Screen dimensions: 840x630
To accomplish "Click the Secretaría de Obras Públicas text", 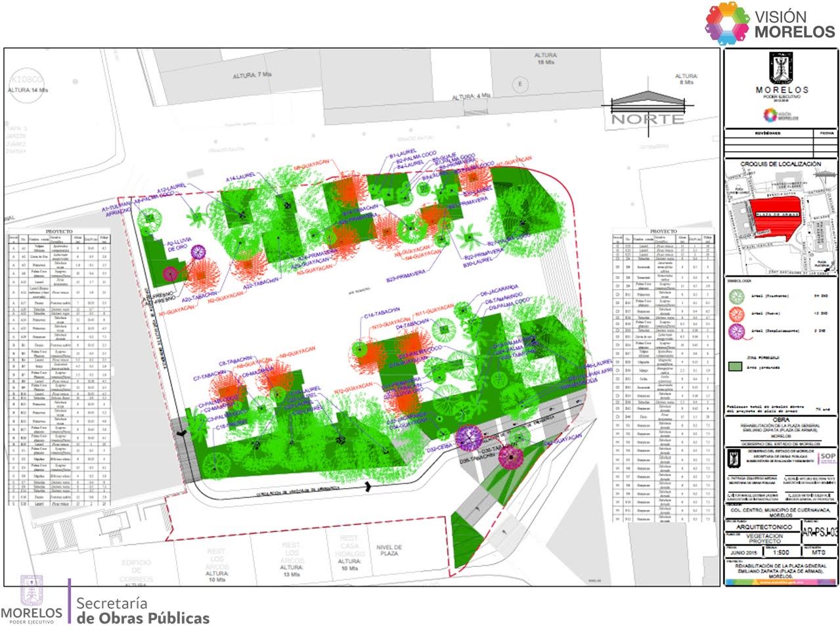I will (x=143, y=611).
